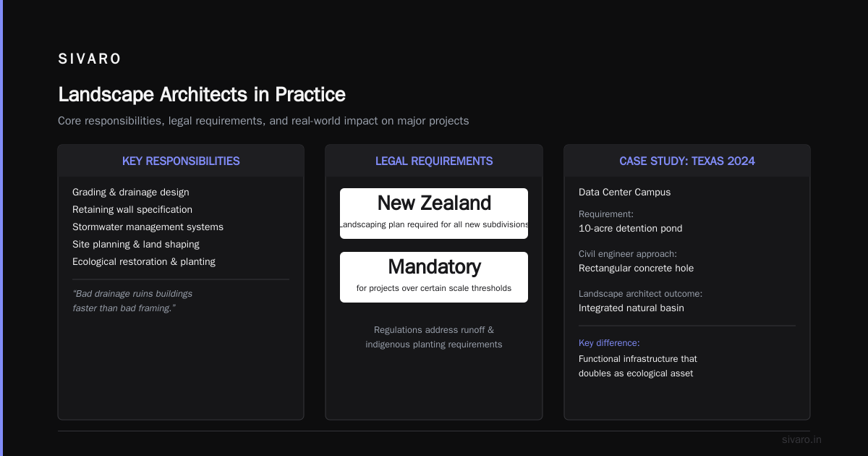Click 'indigenous planting requirements' note line
The height and width of the screenshot is (456, 868).
(x=434, y=345)
